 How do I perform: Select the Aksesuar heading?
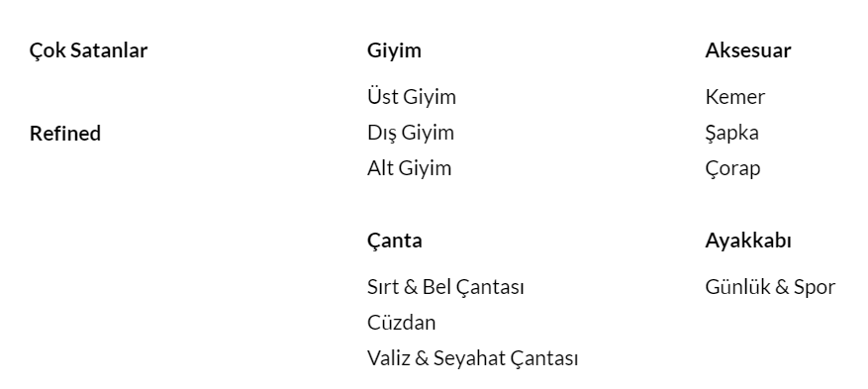pyautogui.click(x=748, y=50)
